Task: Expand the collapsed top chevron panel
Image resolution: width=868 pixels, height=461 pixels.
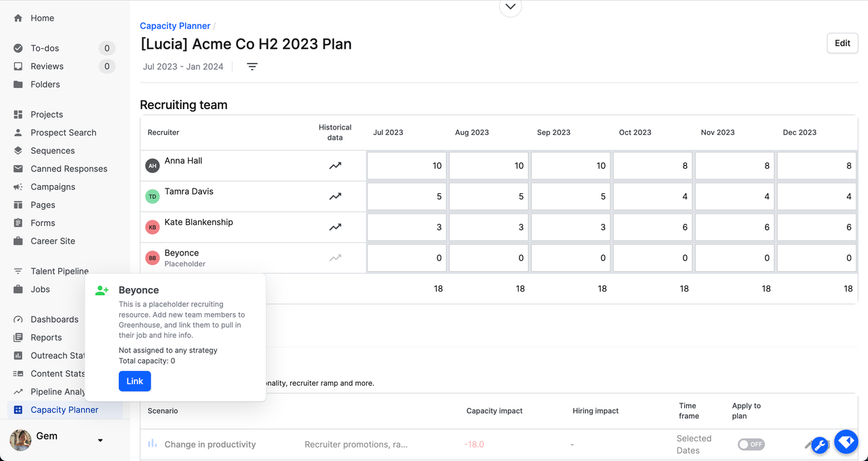Action: coord(511,7)
